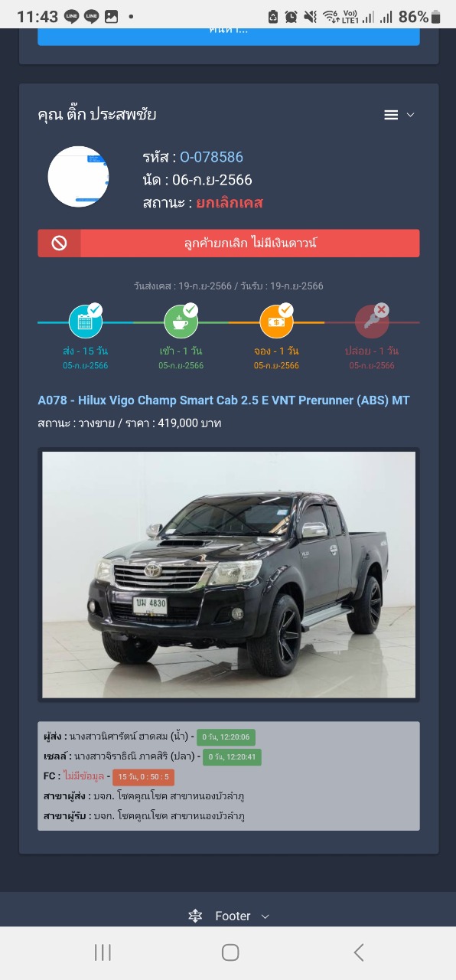Open case code O-078586 link
Screen dimensions: 456x980
pyautogui.click(x=211, y=157)
